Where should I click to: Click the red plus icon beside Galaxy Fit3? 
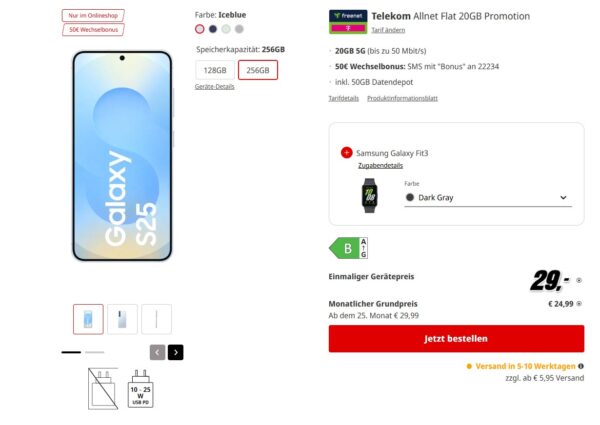(346, 153)
